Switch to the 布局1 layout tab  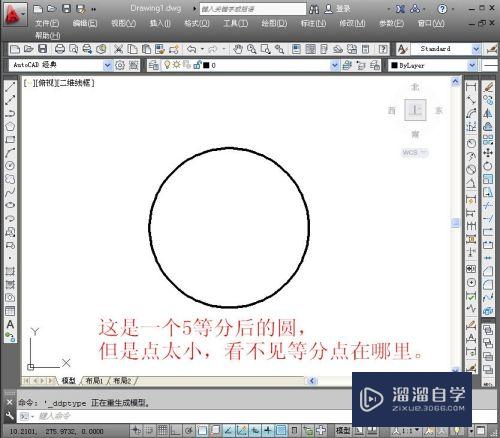point(94,380)
